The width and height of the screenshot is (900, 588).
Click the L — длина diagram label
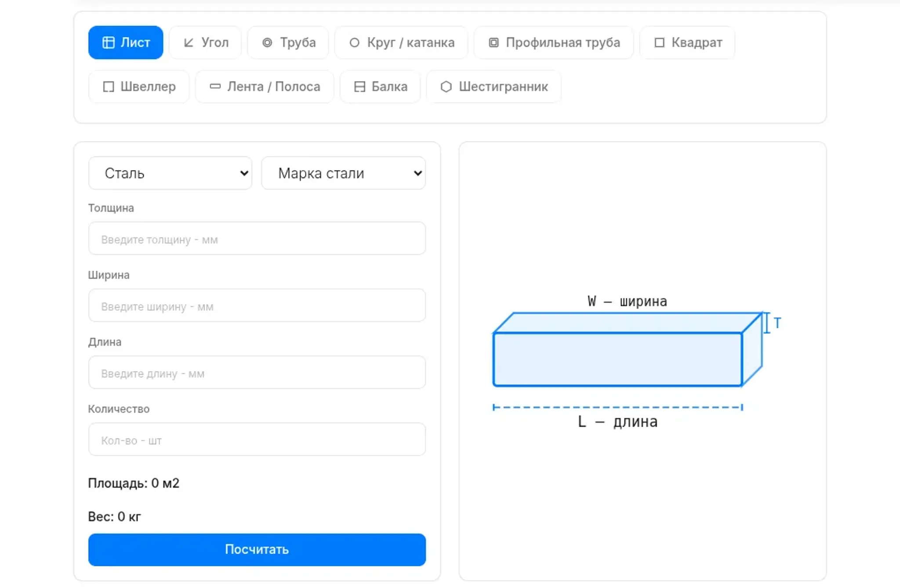618,422
